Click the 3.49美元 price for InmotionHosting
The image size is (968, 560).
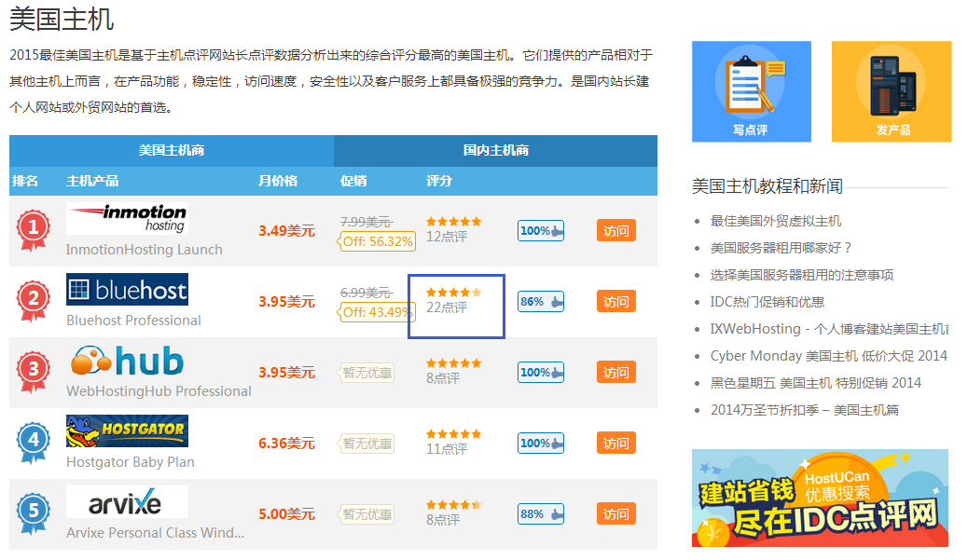tap(287, 231)
